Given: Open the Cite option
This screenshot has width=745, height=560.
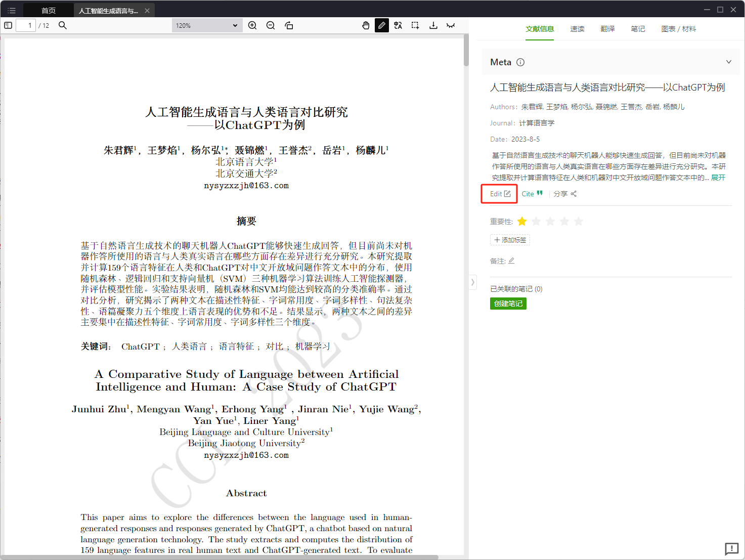Looking at the screenshot, I should click(x=532, y=194).
